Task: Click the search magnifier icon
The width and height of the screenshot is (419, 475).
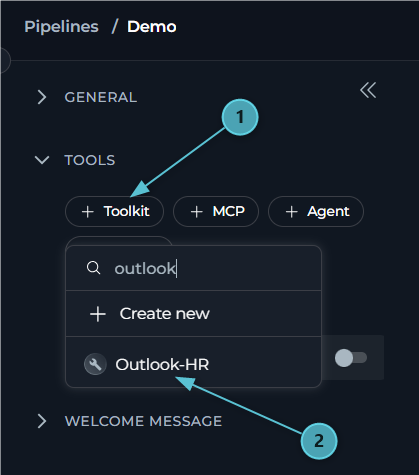Action: 93,268
